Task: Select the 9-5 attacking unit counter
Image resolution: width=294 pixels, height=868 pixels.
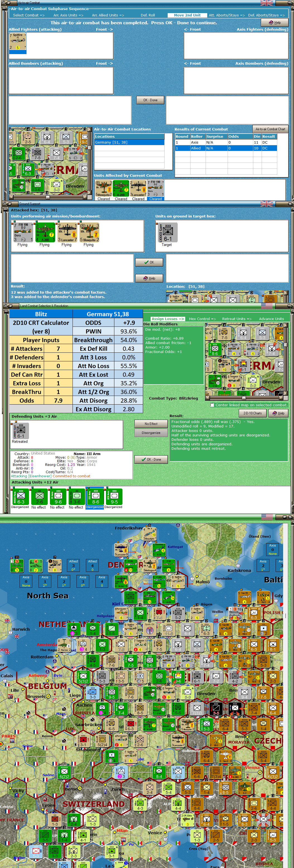Action: [x=114, y=497]
